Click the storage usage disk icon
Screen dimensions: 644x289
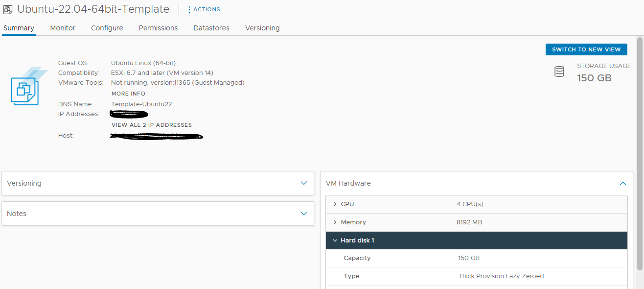[x=559, y=71]
